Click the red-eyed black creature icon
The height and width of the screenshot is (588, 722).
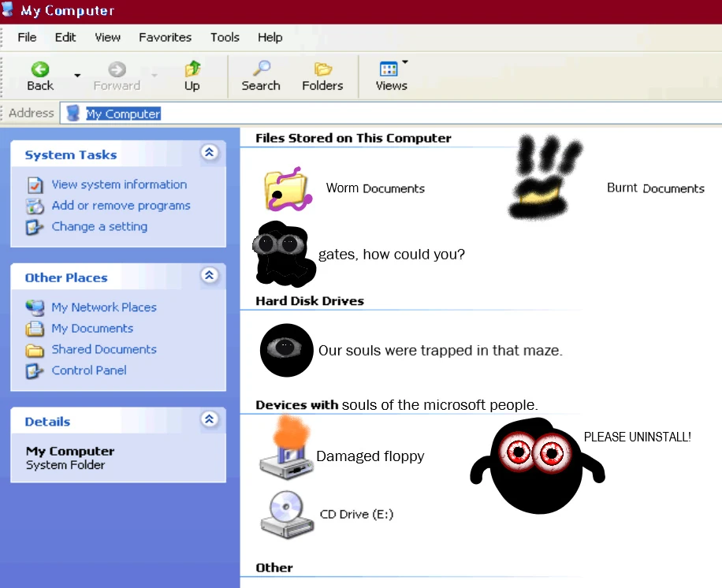(x=538, y=466)
